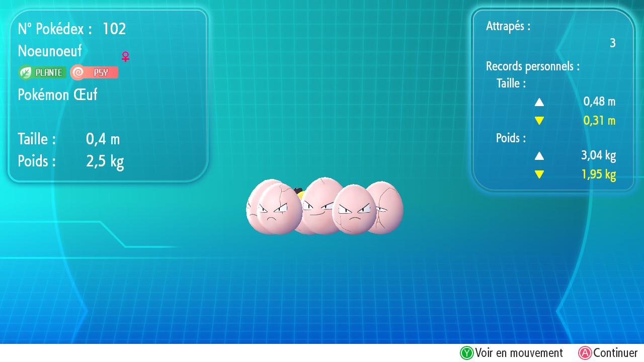Click the Pokémon Œuf category text
The height and width of the screenshot is (362, 644).
tap(57, 95)
